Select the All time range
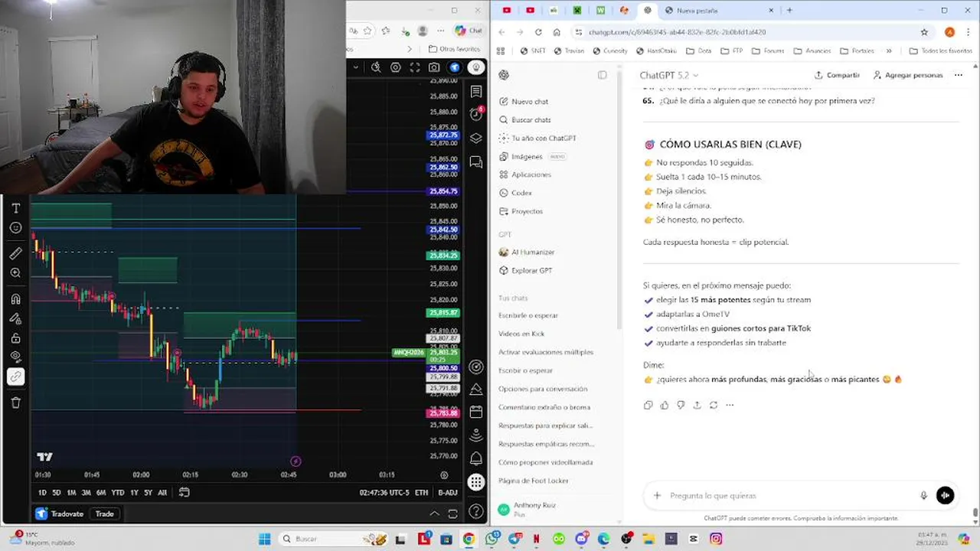The width and height of the screenshot is (980, 551). (162, 493)
